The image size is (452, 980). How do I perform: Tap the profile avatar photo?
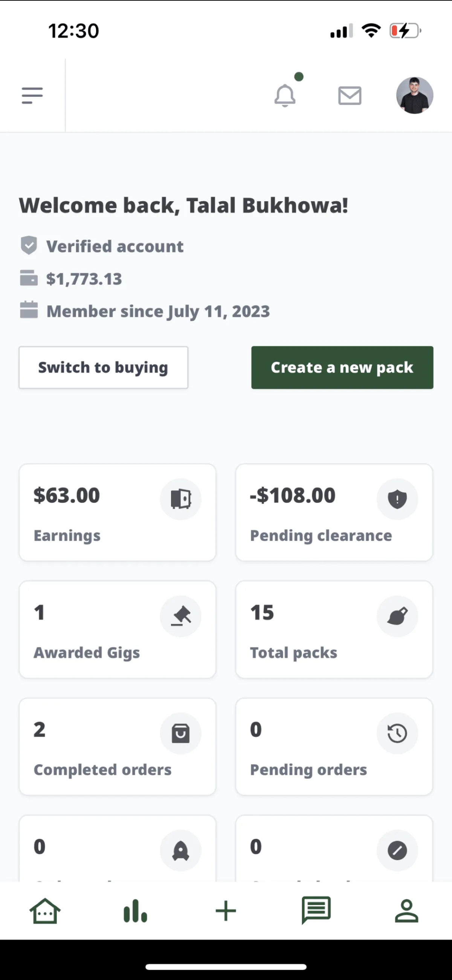[415, 95]
